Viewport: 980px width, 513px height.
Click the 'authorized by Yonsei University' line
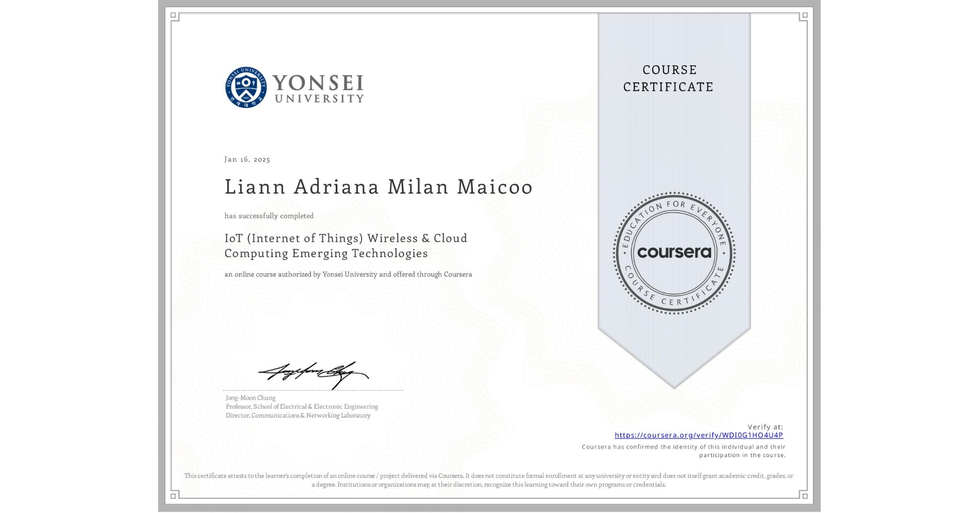click(348, 274)
